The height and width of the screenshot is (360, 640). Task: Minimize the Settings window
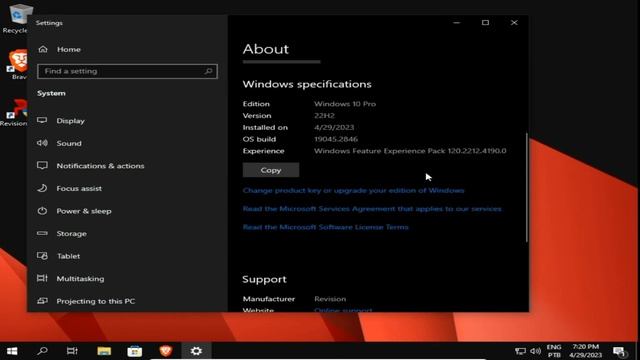click(x=457, y=23)
